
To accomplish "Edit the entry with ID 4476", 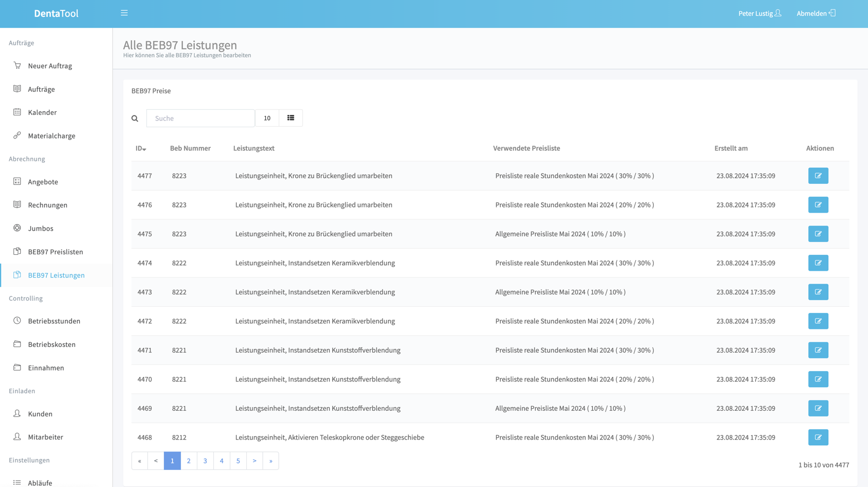I will coord(818,205).
